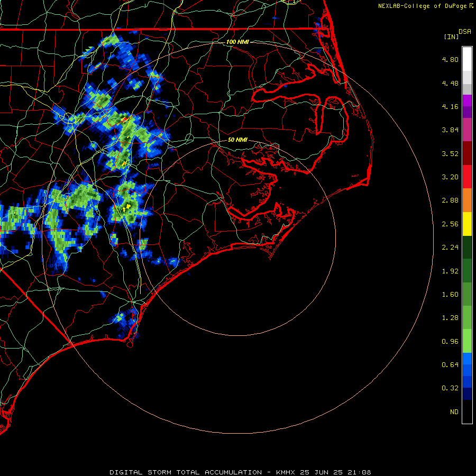Viewport: 476px width, 476px height.
Task: Click the 50 NMI range ring label
Action: pyautogui.click(x=237, y=140)
